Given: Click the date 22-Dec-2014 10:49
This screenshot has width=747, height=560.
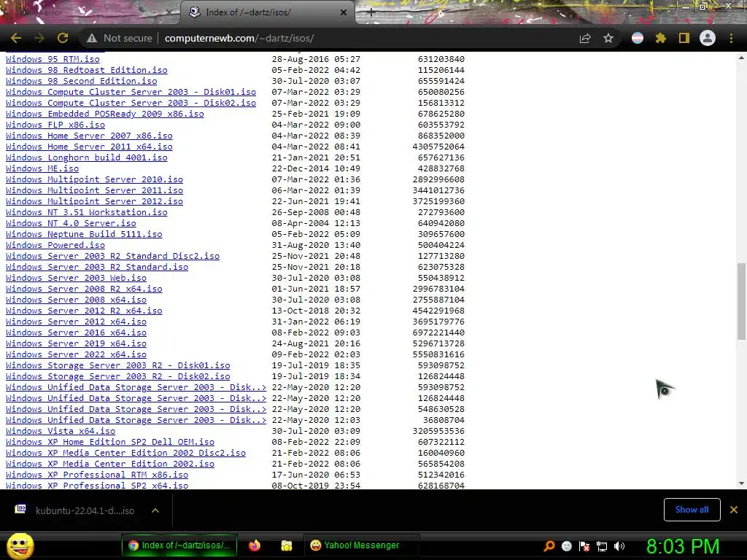Looking at the screenshot, I should coord(316,168).
